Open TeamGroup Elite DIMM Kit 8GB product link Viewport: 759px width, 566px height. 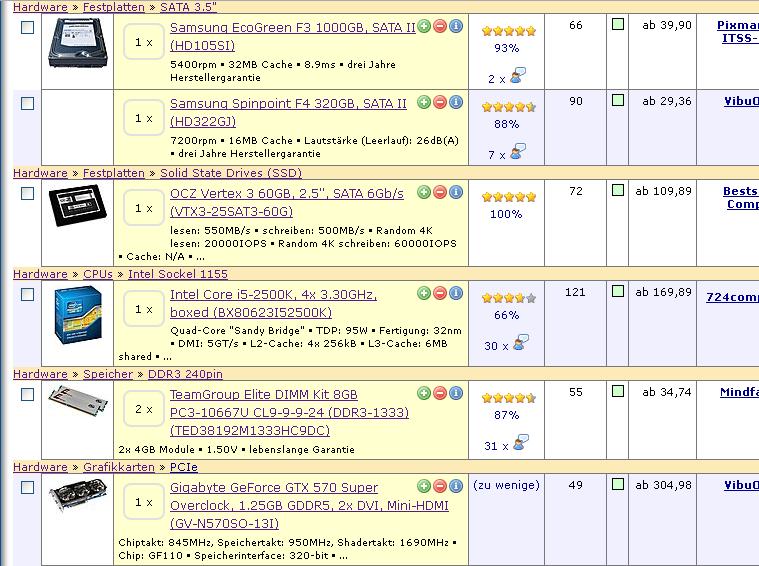(289, 413)
